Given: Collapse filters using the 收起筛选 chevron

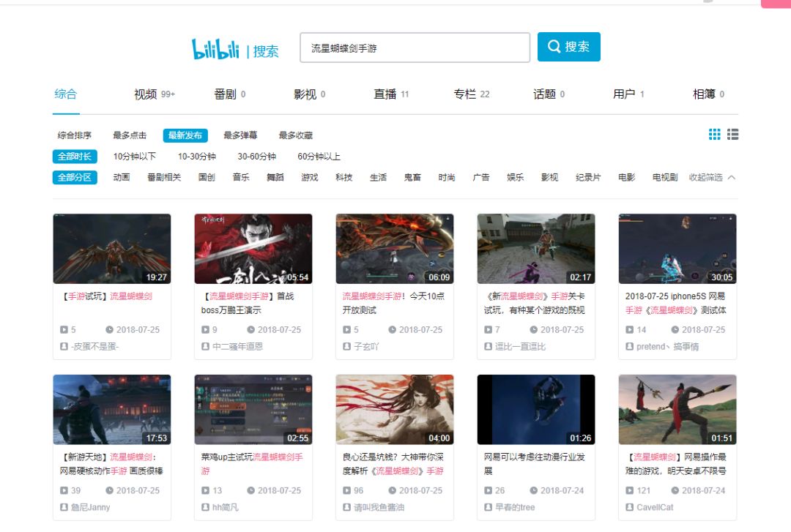Looking at the screenshot, I should 732,178.
